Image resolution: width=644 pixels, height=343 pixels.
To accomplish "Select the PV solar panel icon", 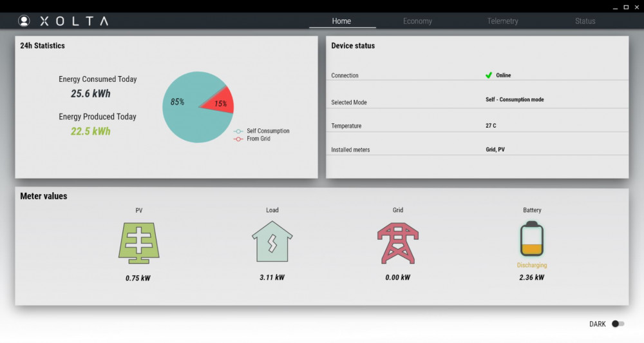I will tap(139, 243).
